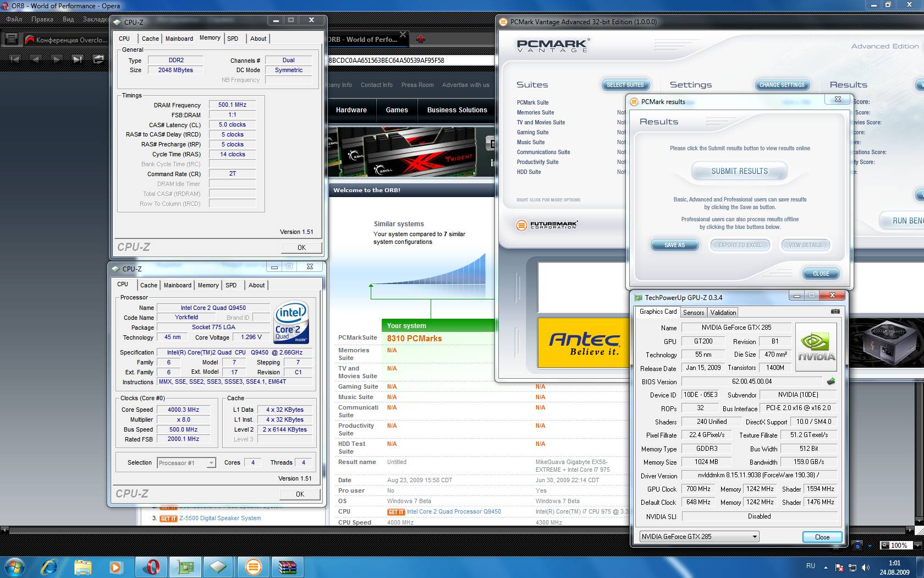Click the Contact Info link on ORB page

pos(377,85)
